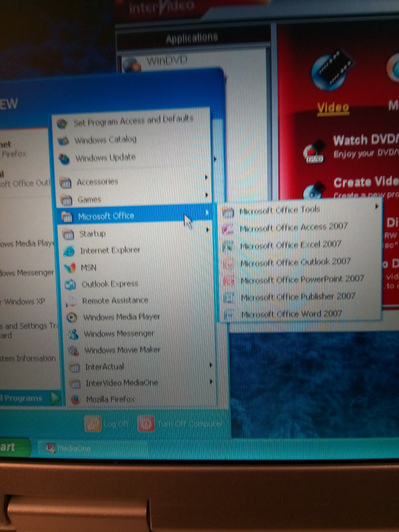Expand the Microsoft Office submenu arrow

click(207, 212)
